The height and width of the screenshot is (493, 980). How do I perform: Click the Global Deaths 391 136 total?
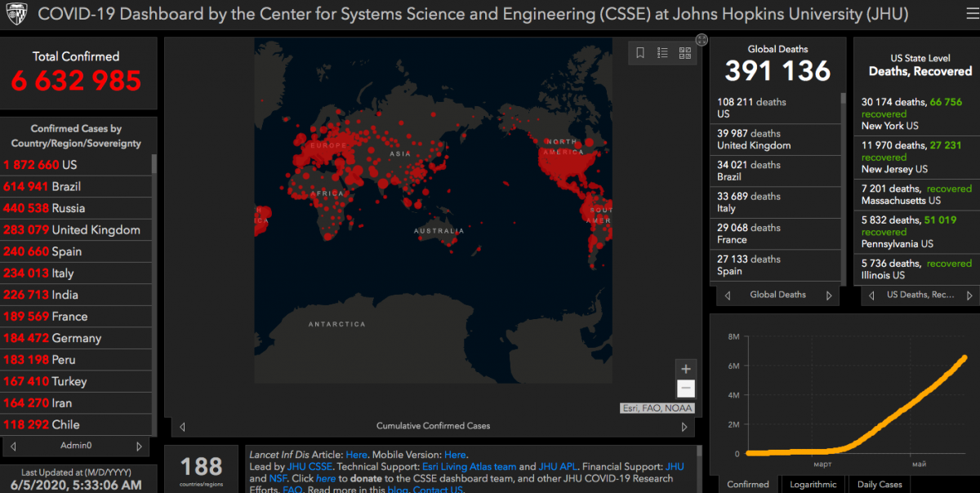[x=777, y=71]
